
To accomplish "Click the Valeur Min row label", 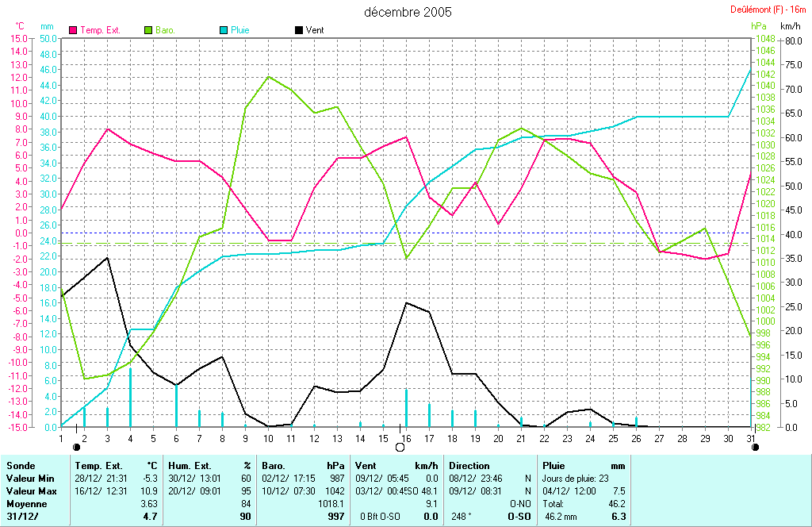I will (28, 479).
